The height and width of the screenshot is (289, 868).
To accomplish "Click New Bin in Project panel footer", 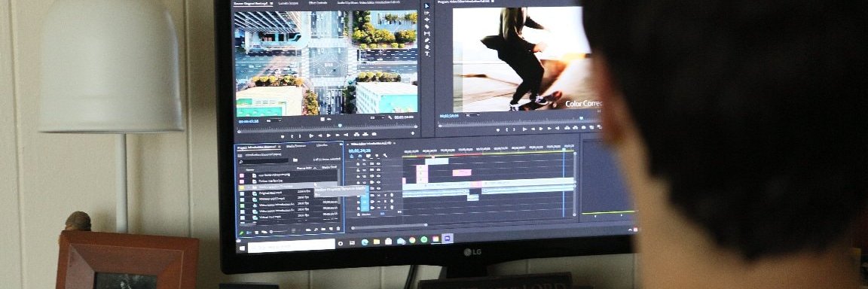I will 323,230.
